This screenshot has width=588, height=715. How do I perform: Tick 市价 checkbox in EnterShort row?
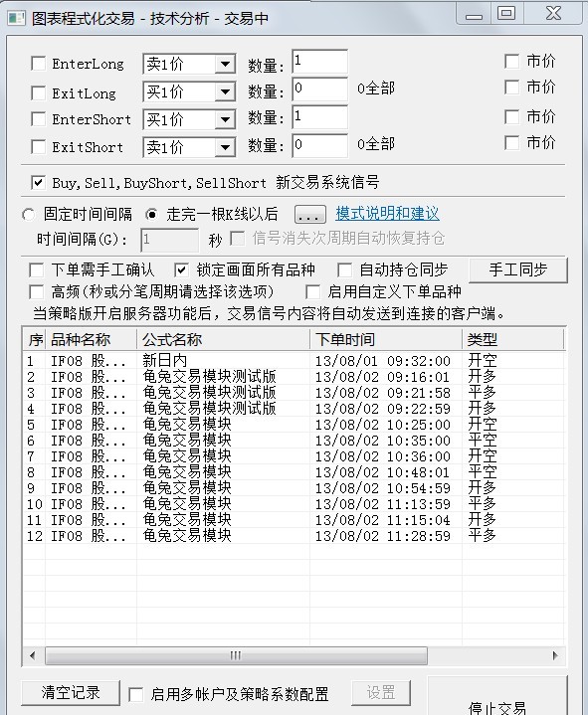click(x=511, y=116)
